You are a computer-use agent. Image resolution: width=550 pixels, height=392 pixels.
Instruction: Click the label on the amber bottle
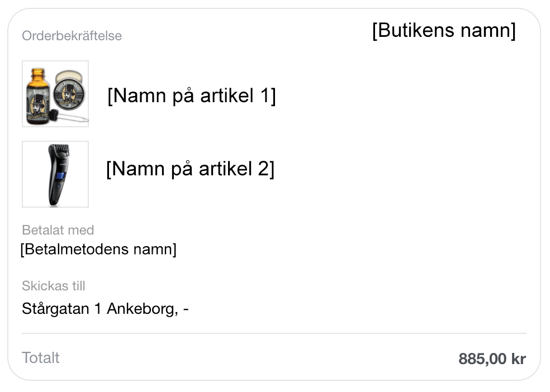pyautogui.click(x=37, y=103)
